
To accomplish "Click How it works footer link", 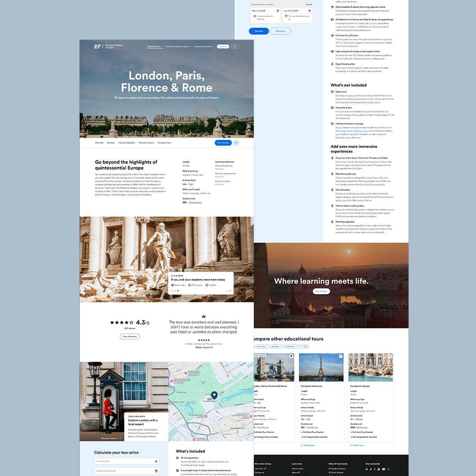I will (x=297, y=469).
